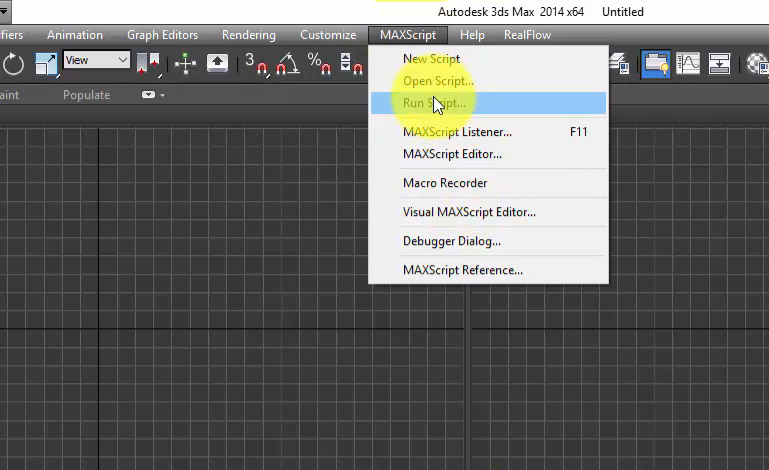Toggle the highlighted ribbon display icon

656,64
